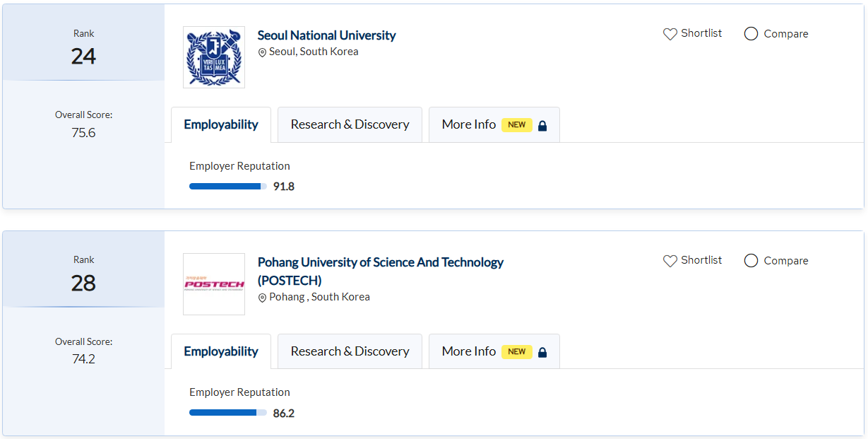This screenshot has height=439, width=868.
Task: Switch to POSTECH's Employability tab
Action: click(221, 351)
